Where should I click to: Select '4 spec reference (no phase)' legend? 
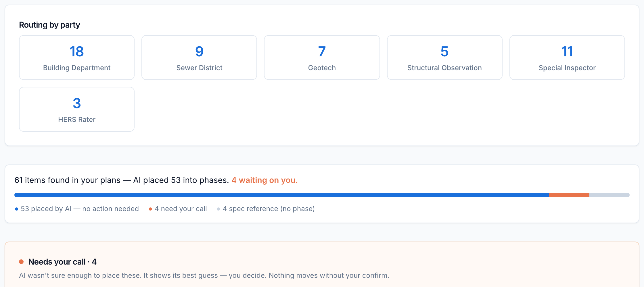269,209
